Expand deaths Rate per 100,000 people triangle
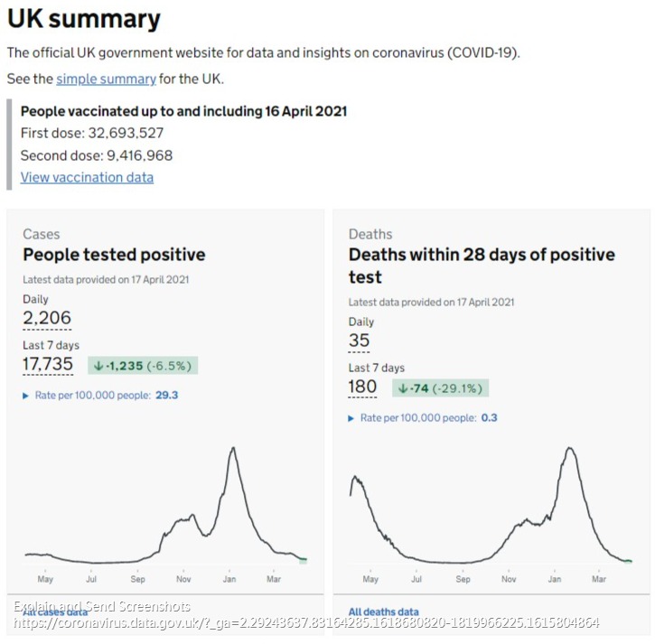 point(351,418)
